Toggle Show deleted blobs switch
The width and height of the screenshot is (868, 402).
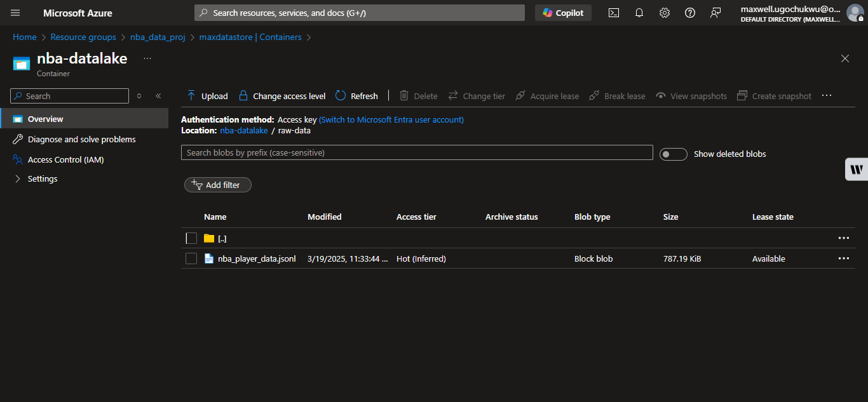pos(674,154)
